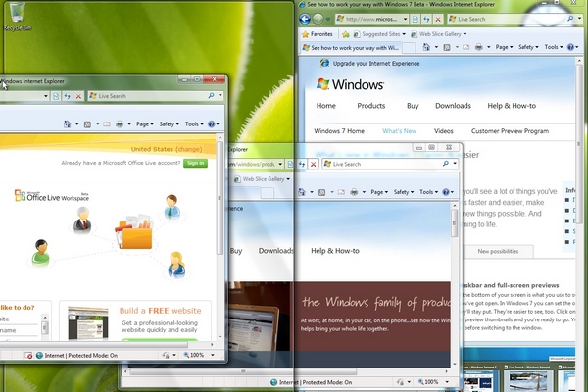Viewport: 588px width, 392px height.
Task: Open Page dropdown in middle Explorer window
Action: pos(379,192)
